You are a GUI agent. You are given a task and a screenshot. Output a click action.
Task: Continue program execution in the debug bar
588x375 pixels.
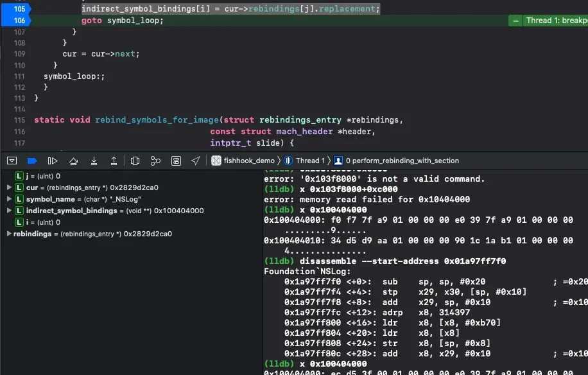pos(53,161)
